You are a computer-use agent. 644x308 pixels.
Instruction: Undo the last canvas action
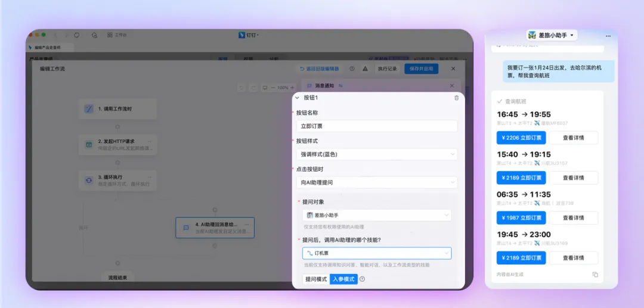click(x=242, y=88)
